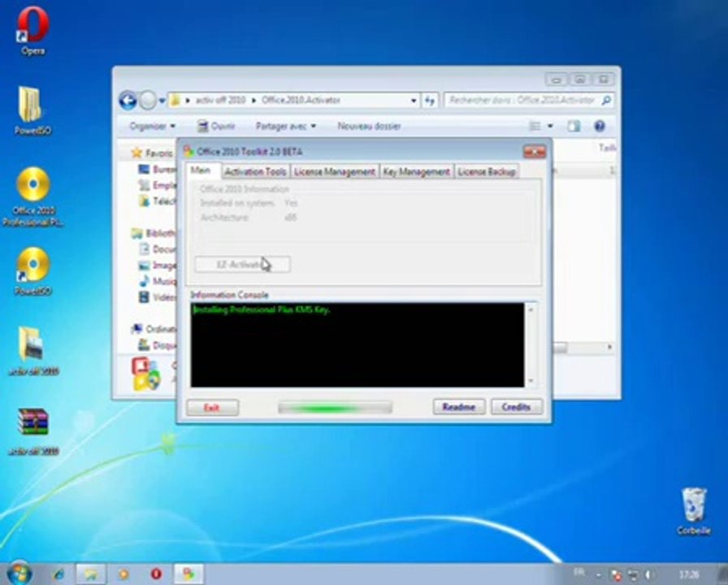Click the volume speaker tray icon

649,574
